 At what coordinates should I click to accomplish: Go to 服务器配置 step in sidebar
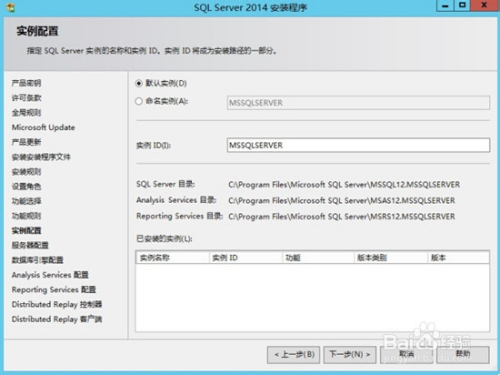point(30,245)
